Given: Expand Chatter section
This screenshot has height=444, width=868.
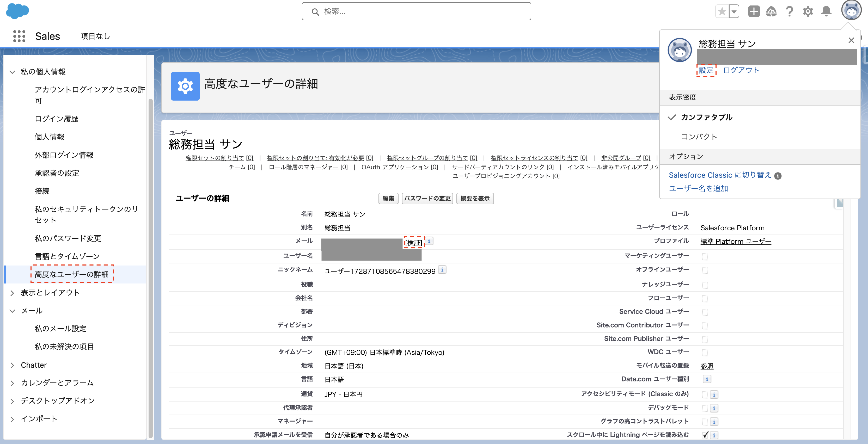Looking at the screenshot, I should tap(13, 365).
